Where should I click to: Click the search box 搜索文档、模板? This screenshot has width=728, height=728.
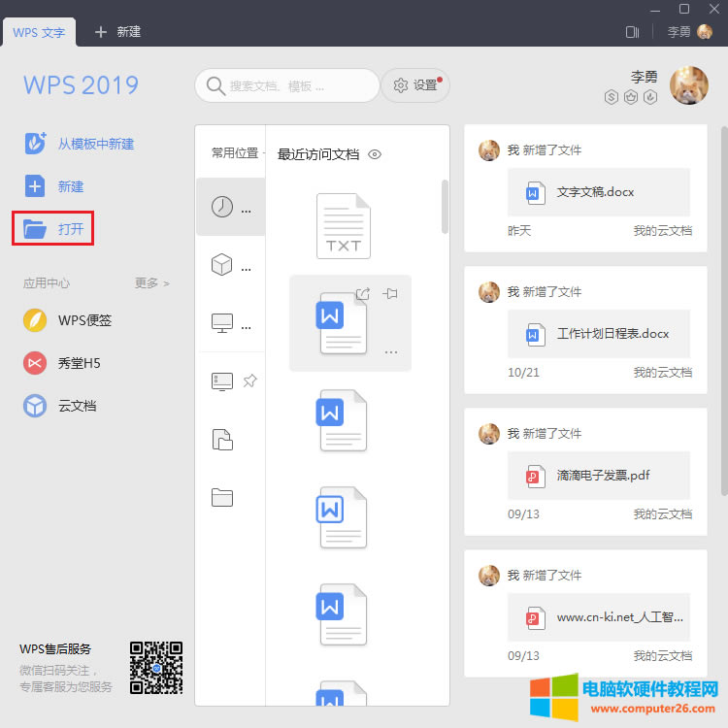tap(287, 85)
